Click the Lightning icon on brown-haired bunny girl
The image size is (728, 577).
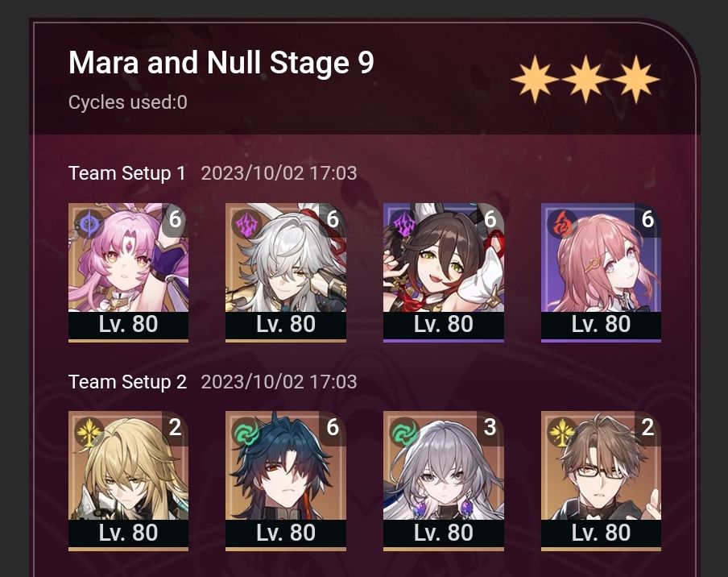coord(404,224)
